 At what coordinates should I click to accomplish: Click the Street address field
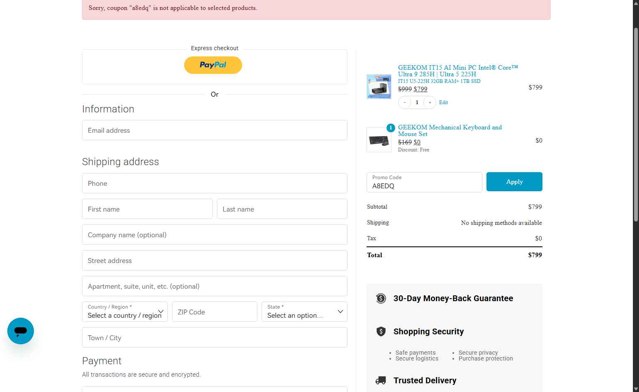point(215,260)
